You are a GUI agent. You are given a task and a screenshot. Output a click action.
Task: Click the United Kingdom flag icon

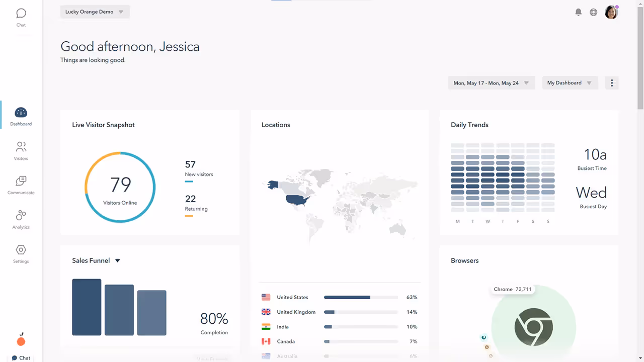[266, 312]
